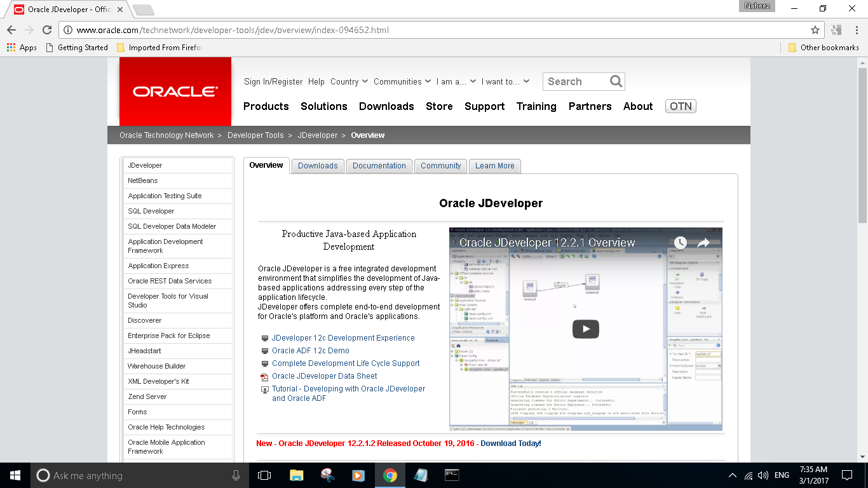Viewport: 868px width, 488px height.
Task: Open the Partners menu
Action: coord(590,106)
